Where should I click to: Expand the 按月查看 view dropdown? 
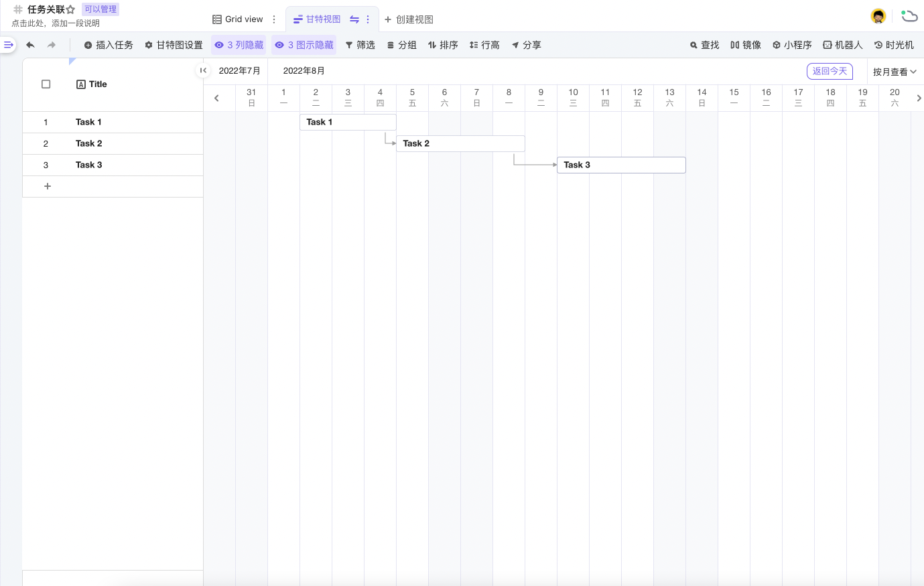(894, 72)
